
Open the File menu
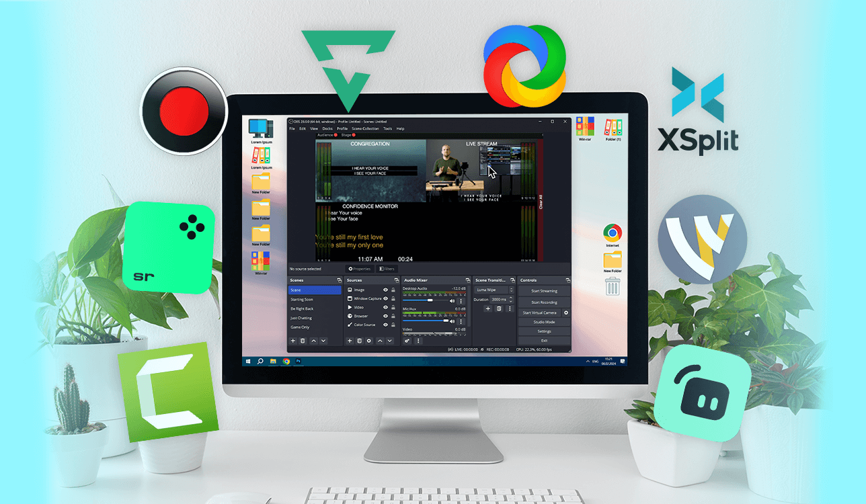[292, 128]
